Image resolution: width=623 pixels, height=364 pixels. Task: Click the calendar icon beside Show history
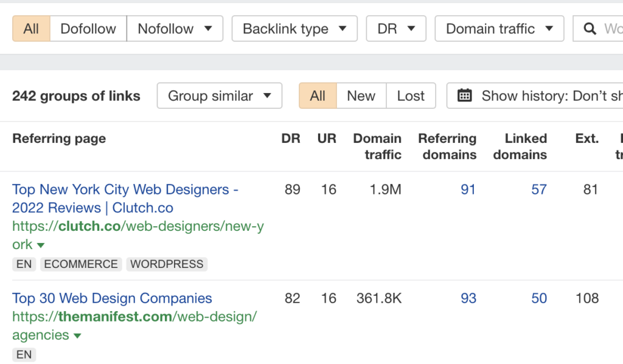[465, 96]
